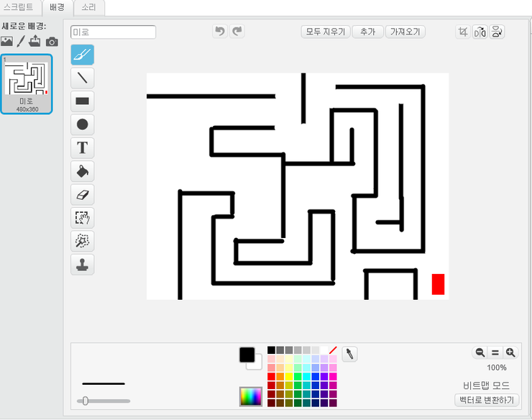Select the Ellipse tool

coord(82,124)
